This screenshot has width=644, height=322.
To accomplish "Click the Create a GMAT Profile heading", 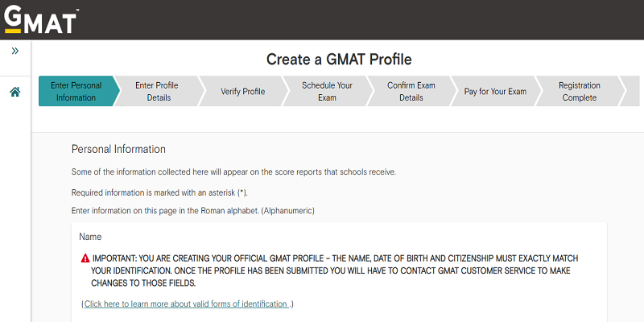I will (339, 60).
